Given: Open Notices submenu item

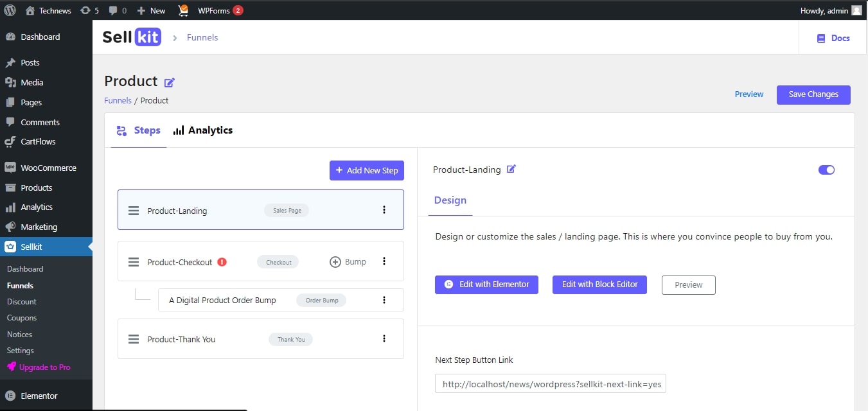Looking at the screenshot, I should (19, 335).
